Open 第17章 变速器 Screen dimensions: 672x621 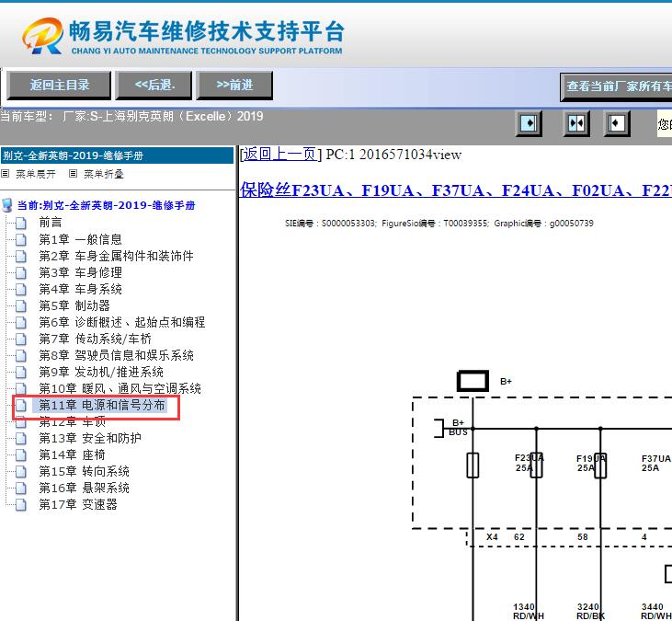[78, 504]
